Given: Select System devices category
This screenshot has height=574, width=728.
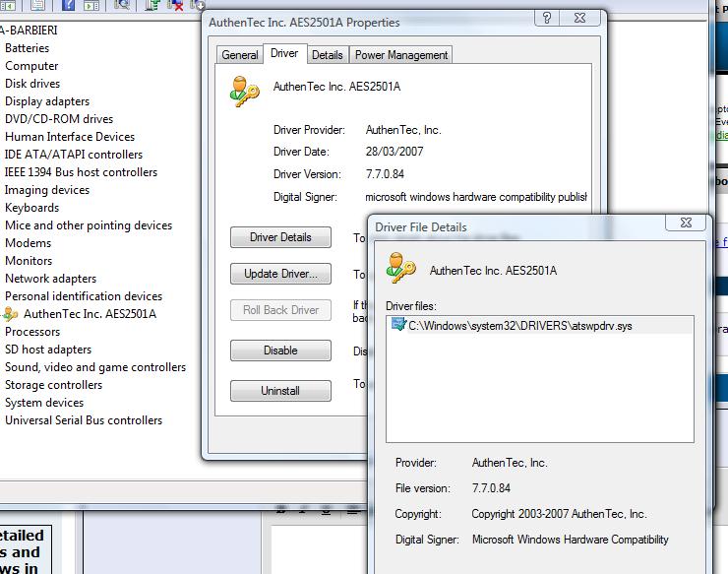Looking at the screenshot, I should pos(44,403).
